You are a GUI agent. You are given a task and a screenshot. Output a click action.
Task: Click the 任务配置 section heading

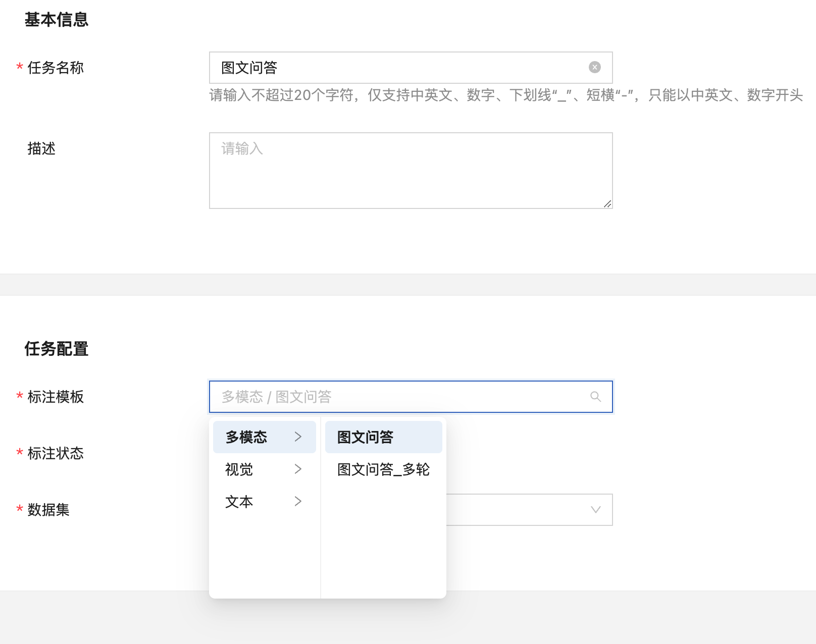[x=57, y=349]
